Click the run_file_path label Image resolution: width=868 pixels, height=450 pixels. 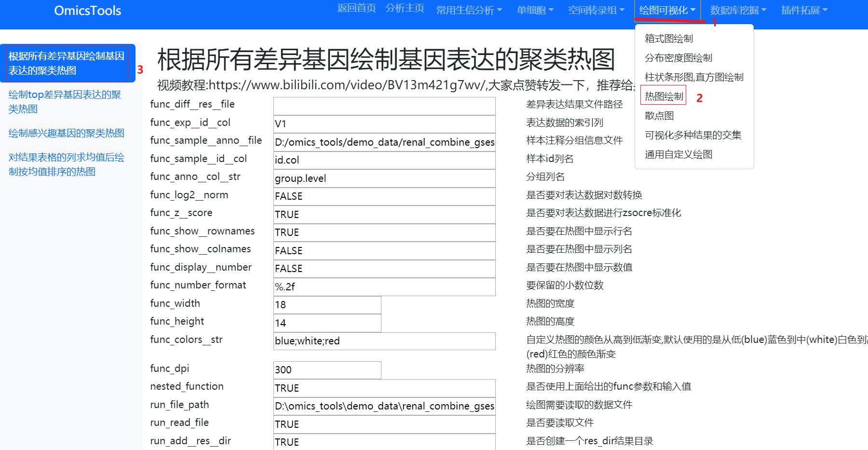tap(179, 405)
